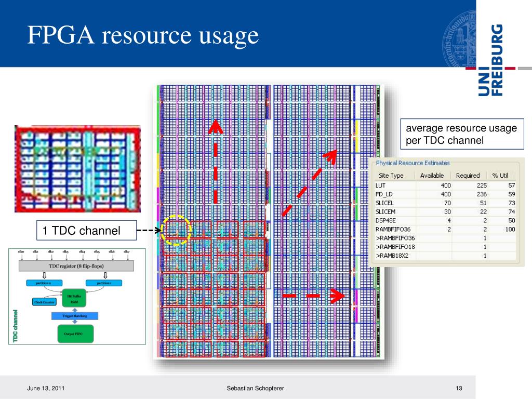
Task: Click the footer date 'June 13, 2011'
Action: point(46,388)
